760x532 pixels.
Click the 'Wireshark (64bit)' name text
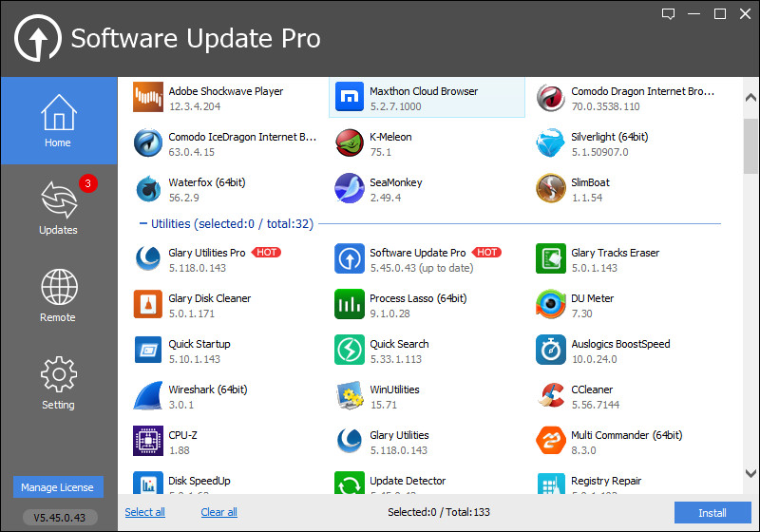[x=208, y=389]
